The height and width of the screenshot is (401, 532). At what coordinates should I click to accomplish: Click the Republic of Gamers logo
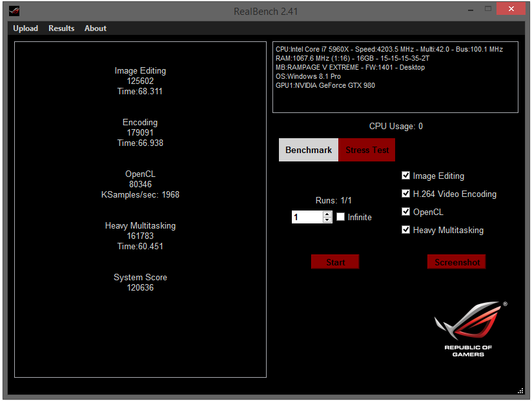pos(470,329)
